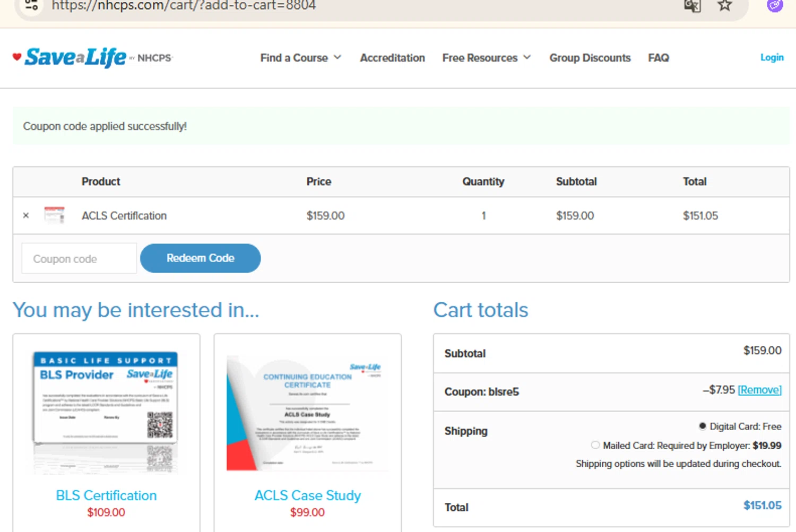Click the Save a Life NHCPS logo
This screenshot has height=532, width=796.
(93, 57)
